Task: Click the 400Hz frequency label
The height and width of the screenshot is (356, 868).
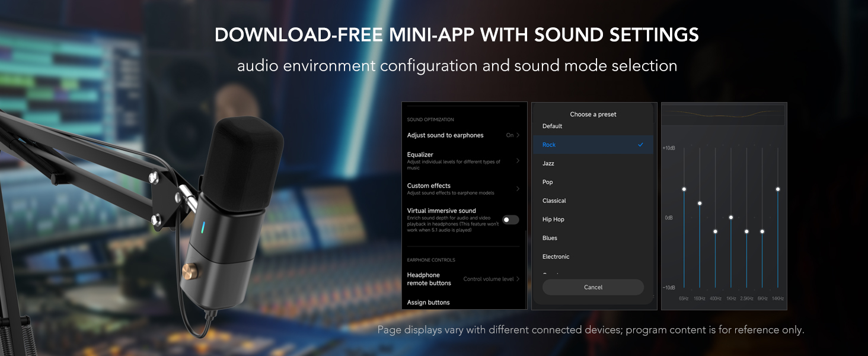Action: click(x=715, y=298)
